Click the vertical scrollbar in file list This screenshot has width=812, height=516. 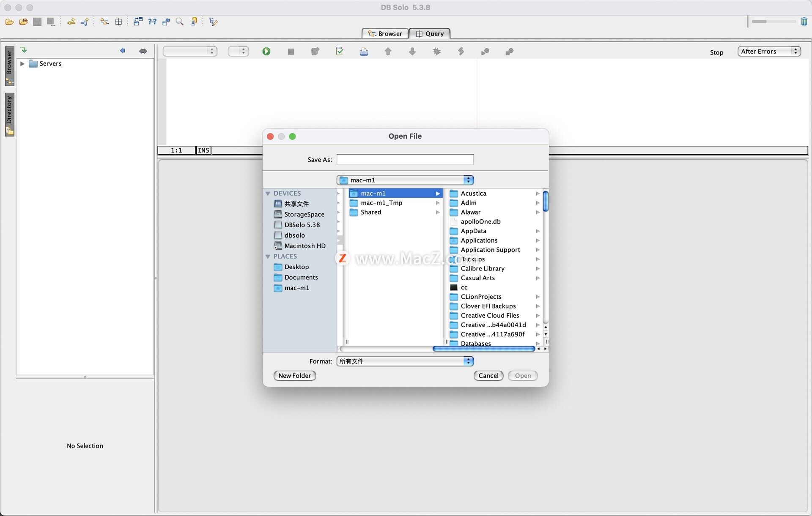coord(546,202)
